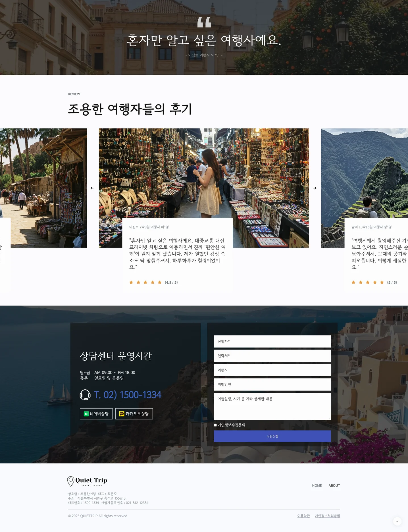Open the 이용약관 link
The image size is (408, 532).
tap(303, 516)
